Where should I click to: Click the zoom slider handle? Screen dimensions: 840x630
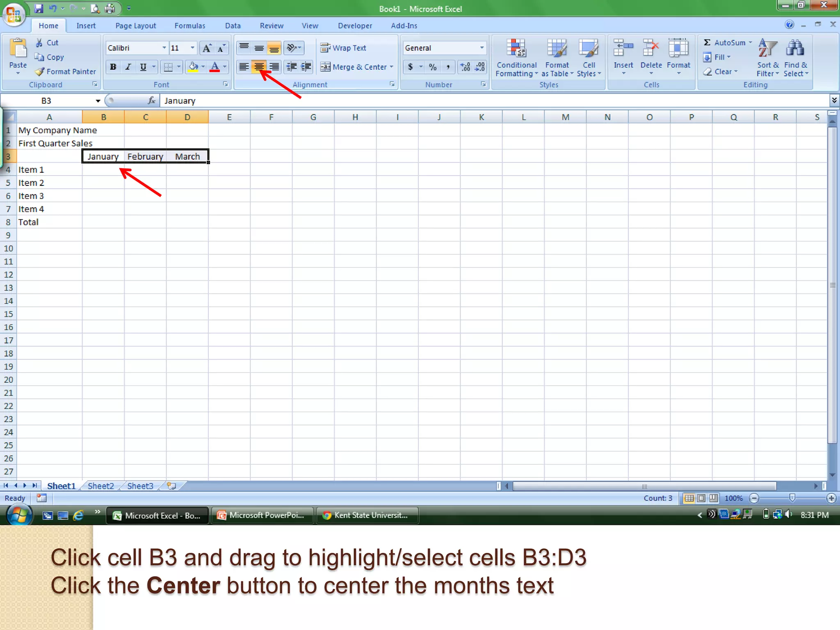pyautogui.click(x=792, y=498)
